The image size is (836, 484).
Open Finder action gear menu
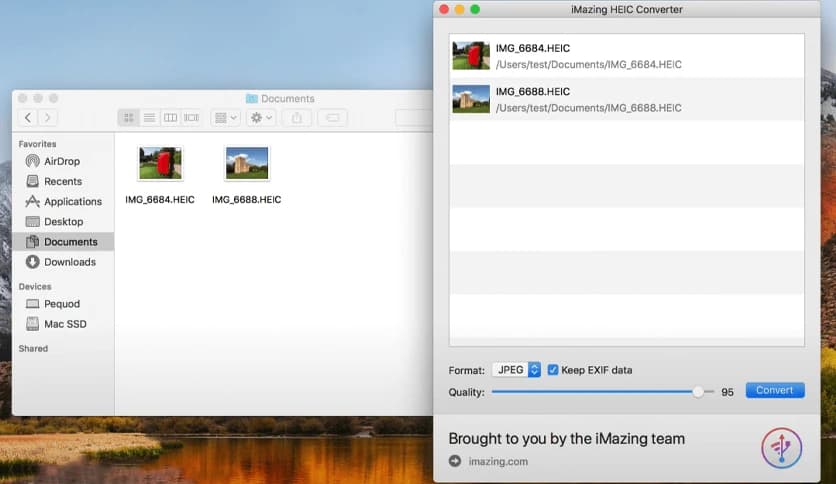[x=261, y=117]
